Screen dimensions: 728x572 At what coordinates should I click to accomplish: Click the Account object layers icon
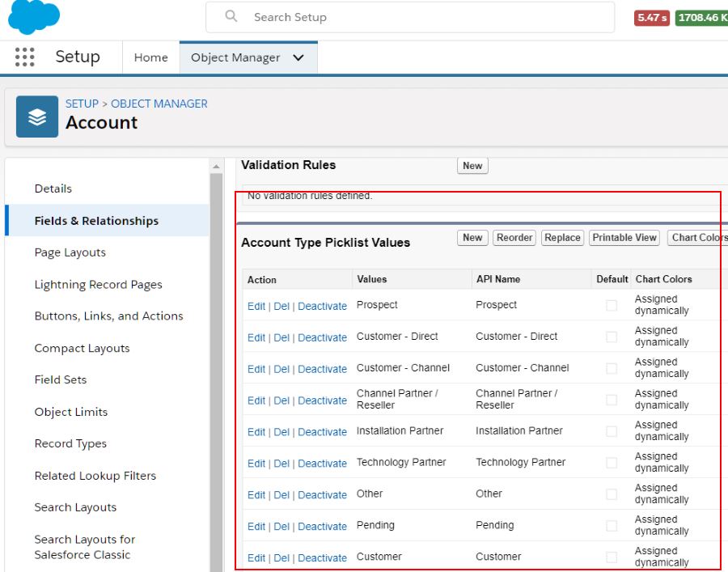pyautogui.click(x=37, y=117)
